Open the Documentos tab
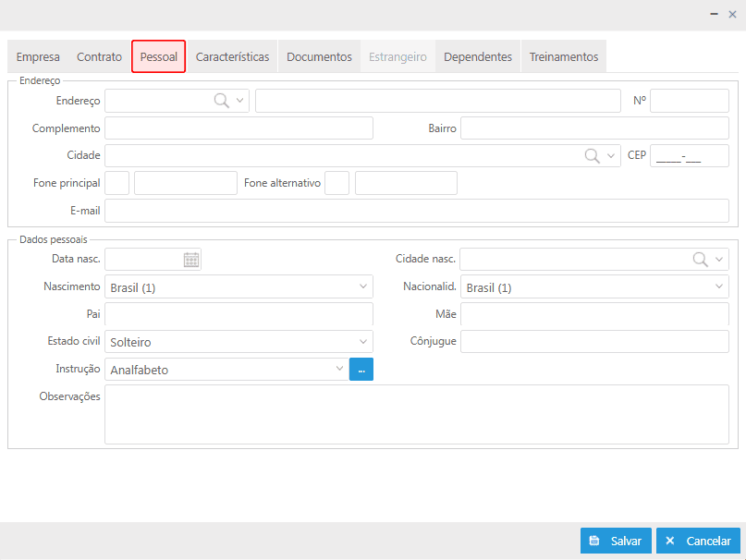This screenshot has height=560, width=746. click(319, 56)
